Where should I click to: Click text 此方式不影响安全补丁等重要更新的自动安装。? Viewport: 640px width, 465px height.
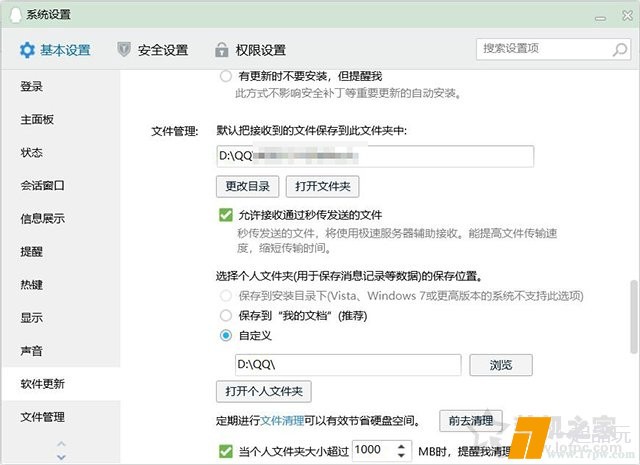point(349,93)
